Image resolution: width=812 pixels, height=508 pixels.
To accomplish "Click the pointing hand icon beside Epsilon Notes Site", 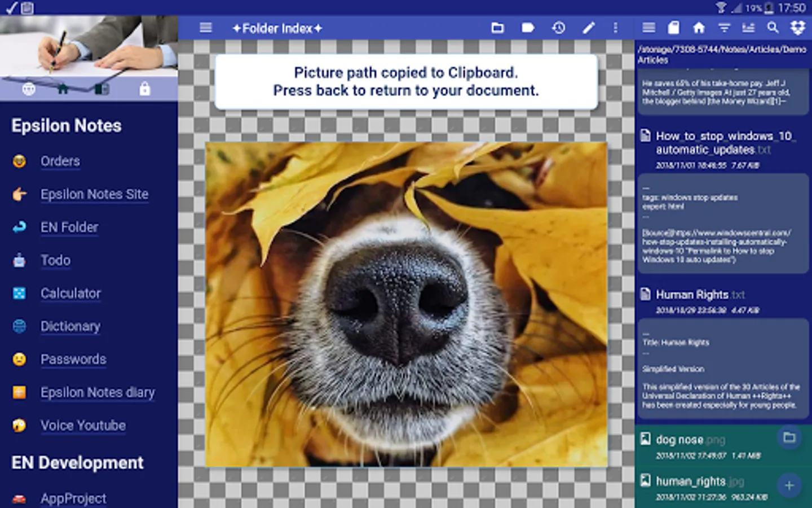I will pyautogui.click(x=19, y=195).
